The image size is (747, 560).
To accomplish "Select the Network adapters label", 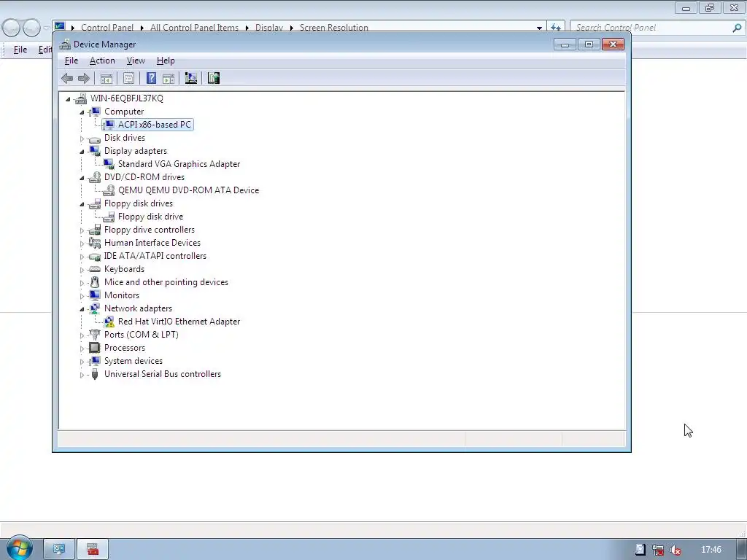I will tap(138, 308).
